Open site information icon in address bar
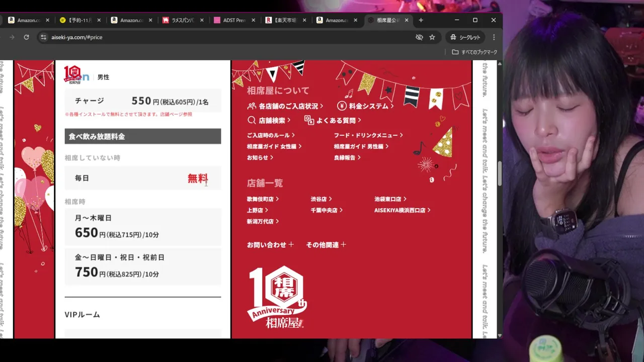Image resolution: width=644 pixels, height=362 pixels. [x=43, y=37]
